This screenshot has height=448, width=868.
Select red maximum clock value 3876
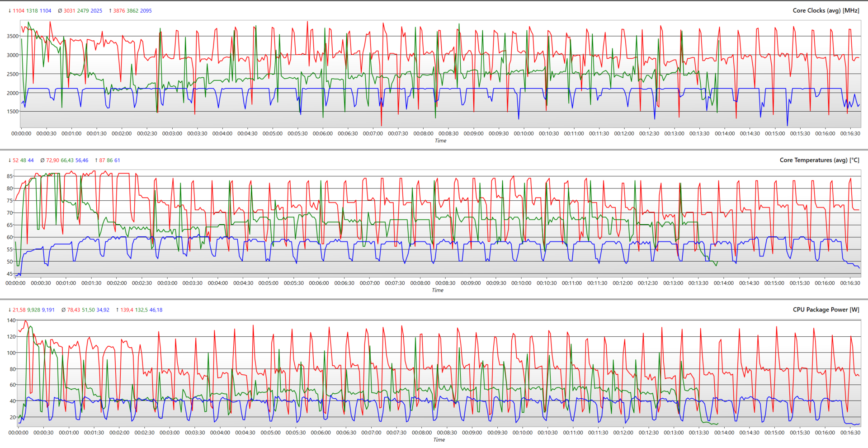pos(119,11)
